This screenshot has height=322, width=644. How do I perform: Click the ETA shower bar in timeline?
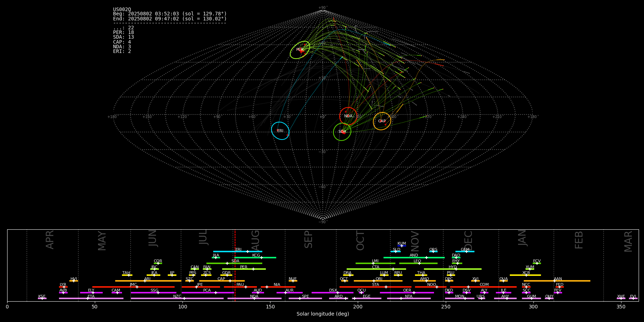[91, 298]
